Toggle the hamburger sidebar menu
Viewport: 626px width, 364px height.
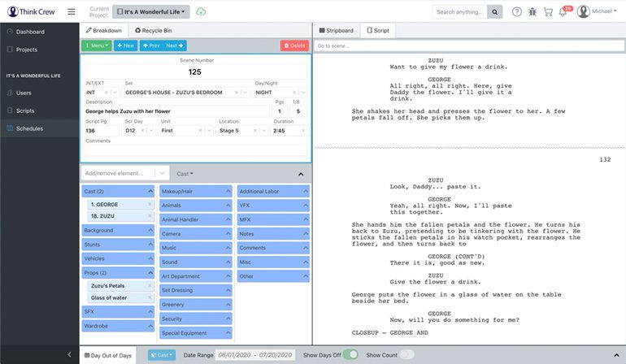72,11
